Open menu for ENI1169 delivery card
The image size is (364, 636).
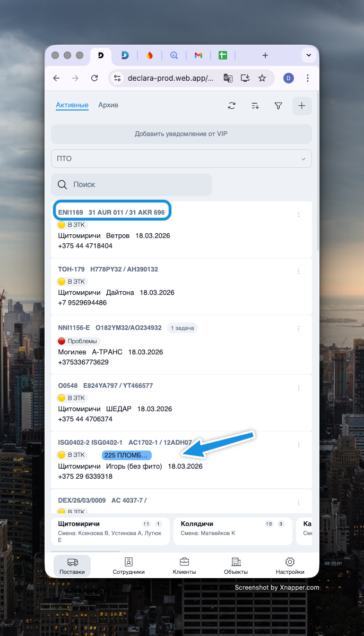299,215
